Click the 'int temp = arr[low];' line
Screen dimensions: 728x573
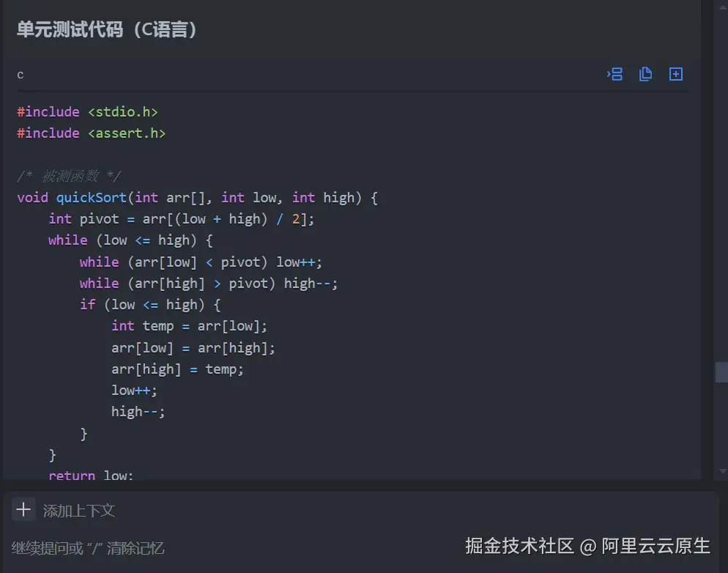[190, 326]
